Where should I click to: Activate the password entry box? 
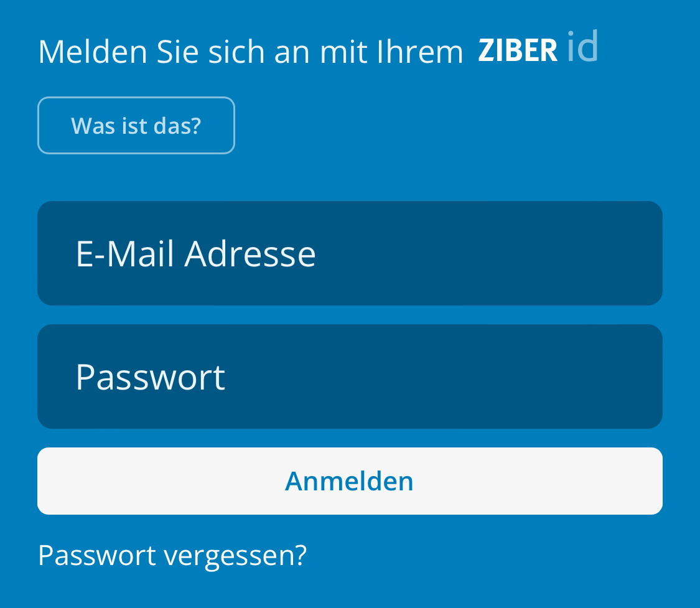350,376
